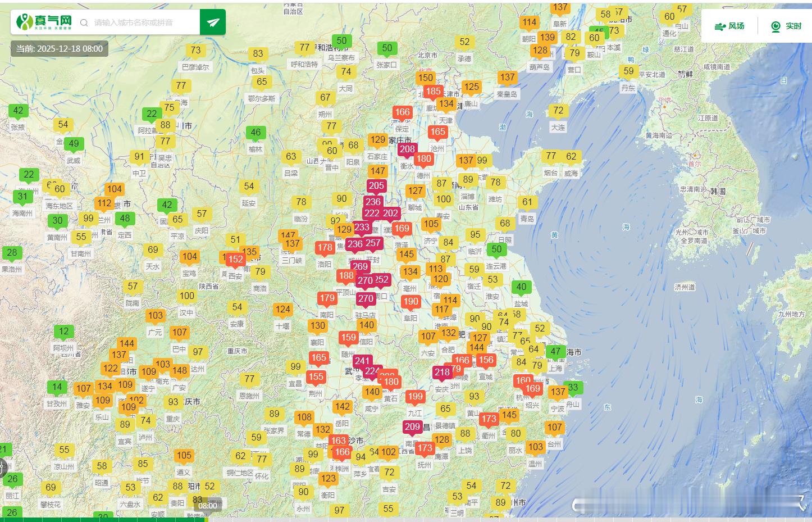Select the 190 AQI marker above 阜阳
This screenshot has height=522, width=812.
411,302
